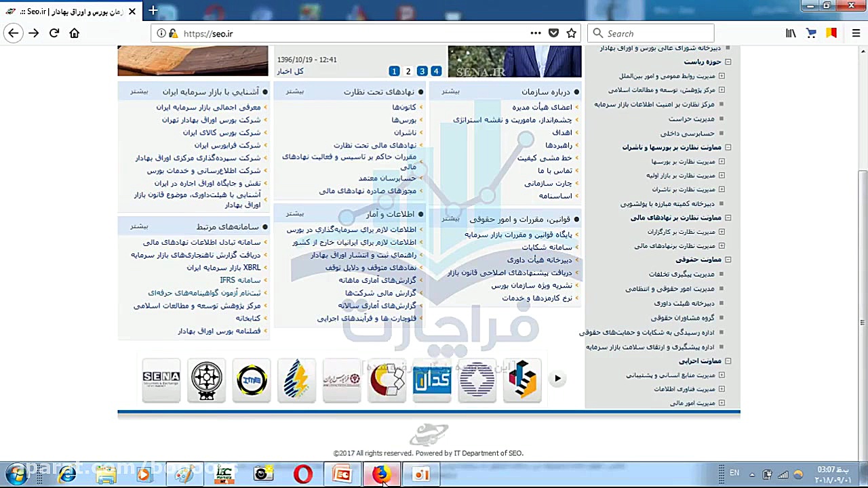868x488 pixels.
Task: Save the page to Pocket
Action: pyautogui.click(x=554, y=33)
